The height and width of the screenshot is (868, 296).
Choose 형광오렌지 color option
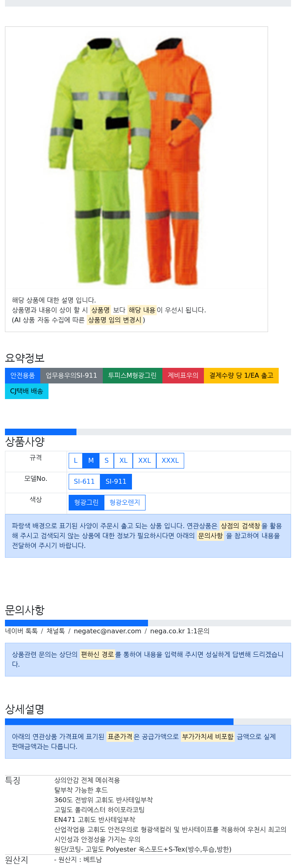click(125, 502)
